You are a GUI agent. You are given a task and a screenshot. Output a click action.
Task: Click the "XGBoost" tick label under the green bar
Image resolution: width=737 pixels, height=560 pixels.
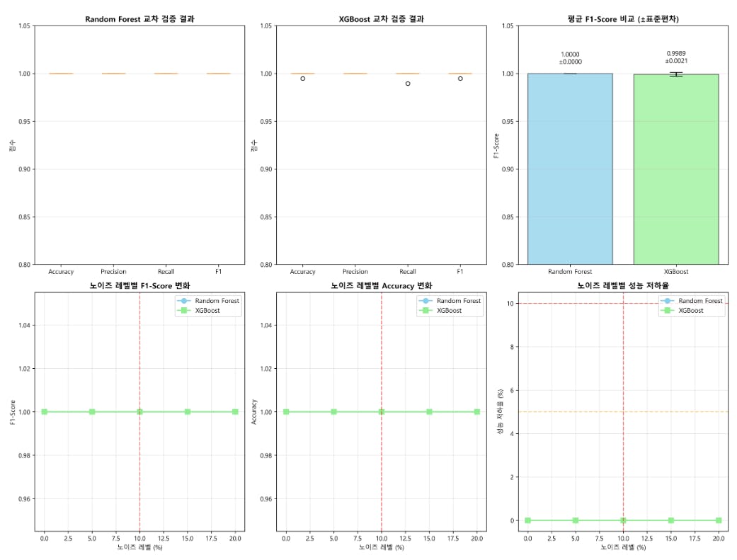point(676,271)
